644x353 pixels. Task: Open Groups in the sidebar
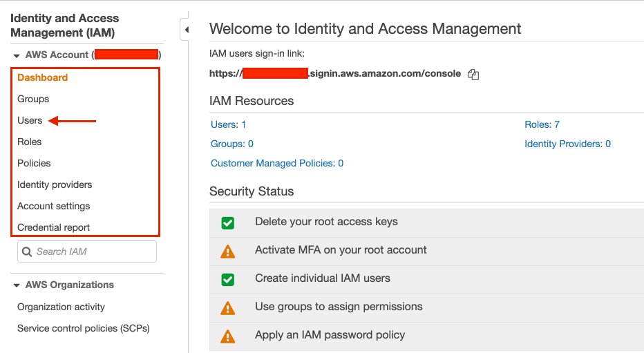tap(33, 99)
